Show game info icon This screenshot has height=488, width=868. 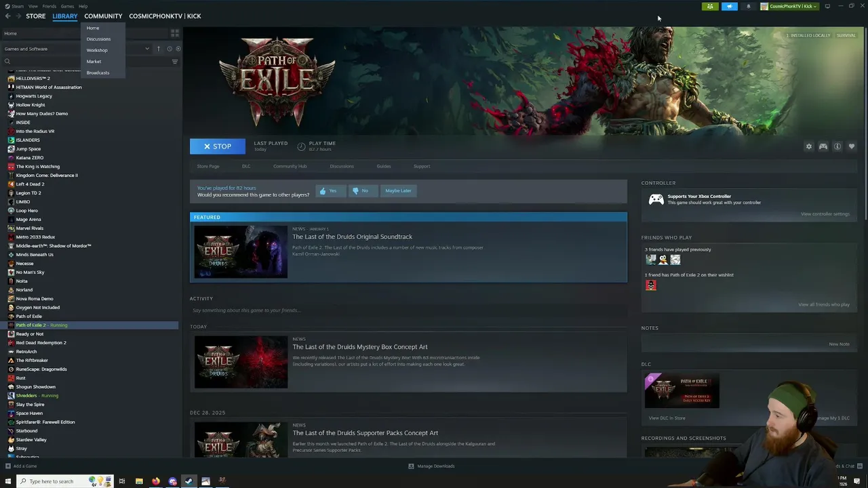837,146
